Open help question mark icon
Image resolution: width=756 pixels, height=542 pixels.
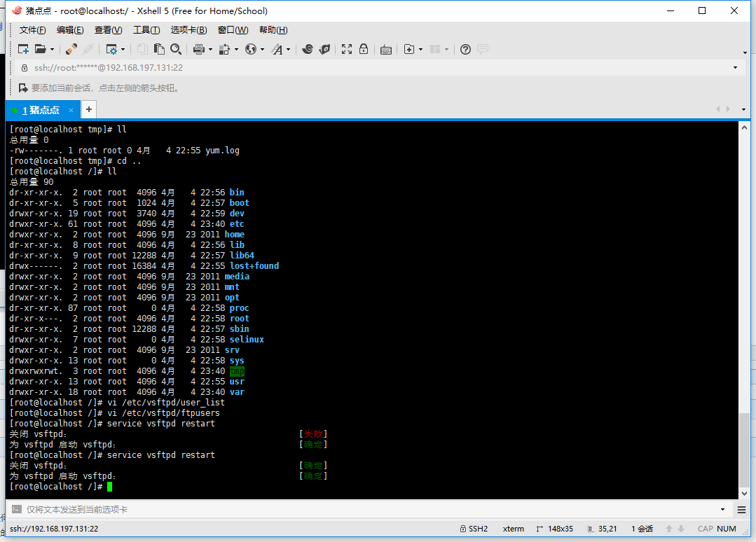465,49
